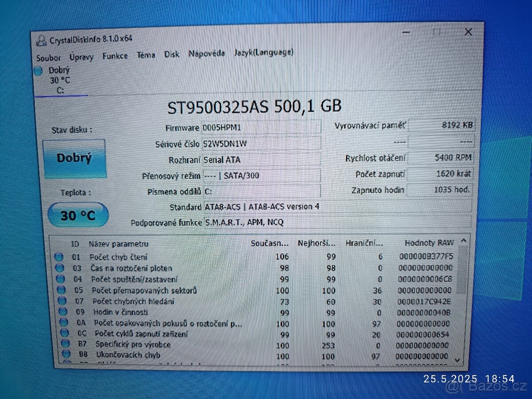Click the Hodnoty RAW column header
The height and width of the screenshot is (399, 532).
[429, 243]
